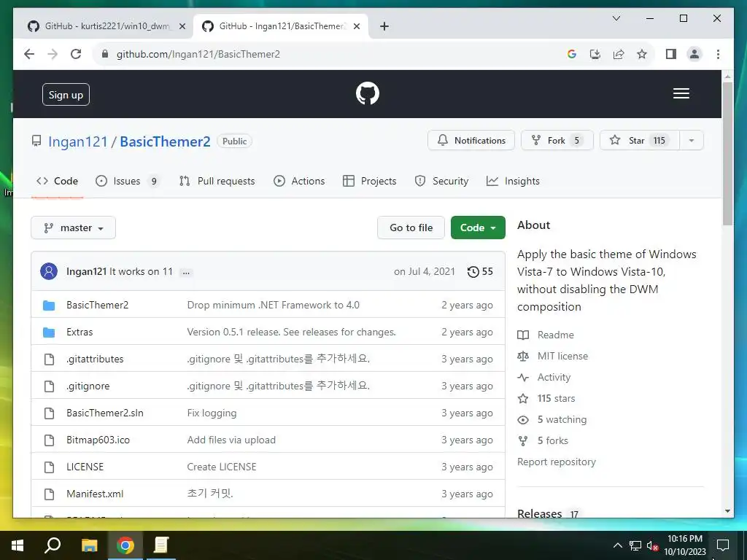The height and width of the screenshot is (560, 747).
Task: Click the browser forward arrow
Action: tap(53, 54)
